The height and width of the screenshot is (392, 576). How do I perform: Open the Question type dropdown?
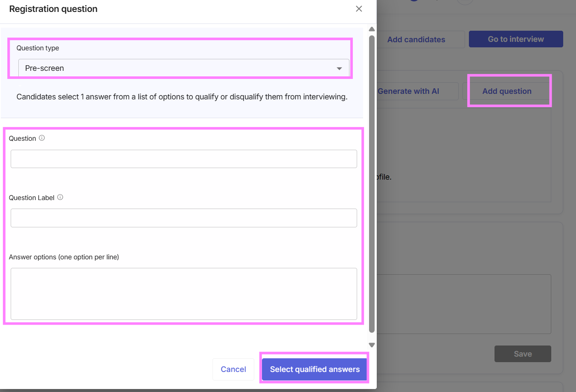pyautogui.click(x=184, y=68)
